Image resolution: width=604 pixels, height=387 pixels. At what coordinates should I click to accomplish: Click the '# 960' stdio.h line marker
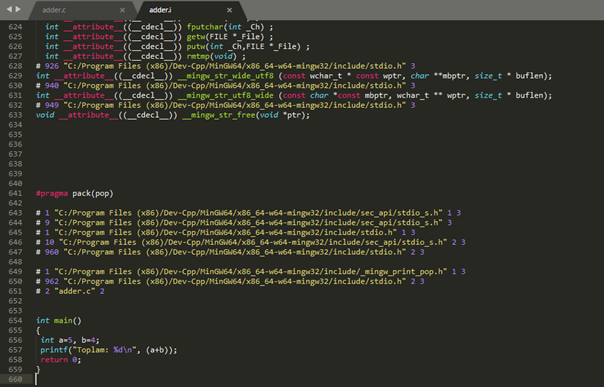point(230,252)
